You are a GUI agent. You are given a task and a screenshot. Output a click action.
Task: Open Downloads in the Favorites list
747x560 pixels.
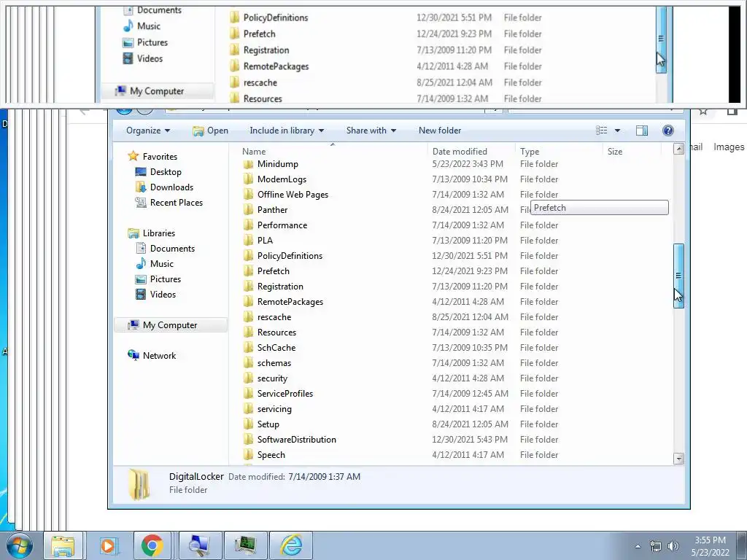[164, 187]
